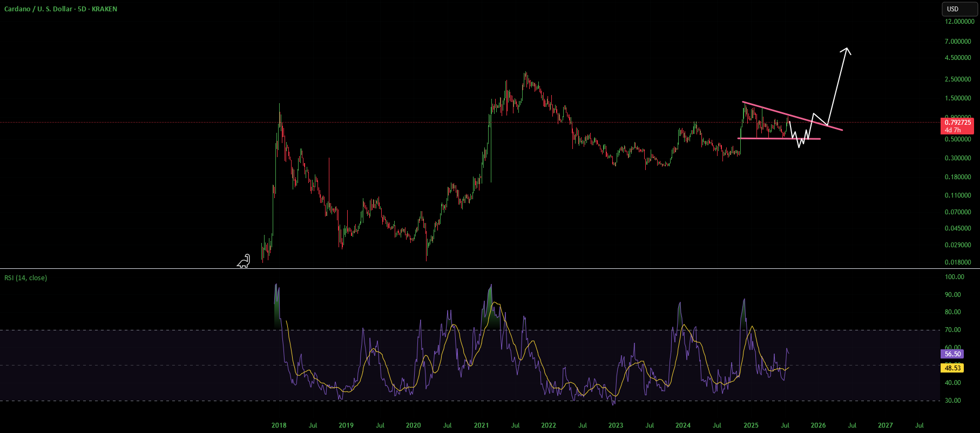Select the RSI (14, close) indicator label

click(26, 278)
